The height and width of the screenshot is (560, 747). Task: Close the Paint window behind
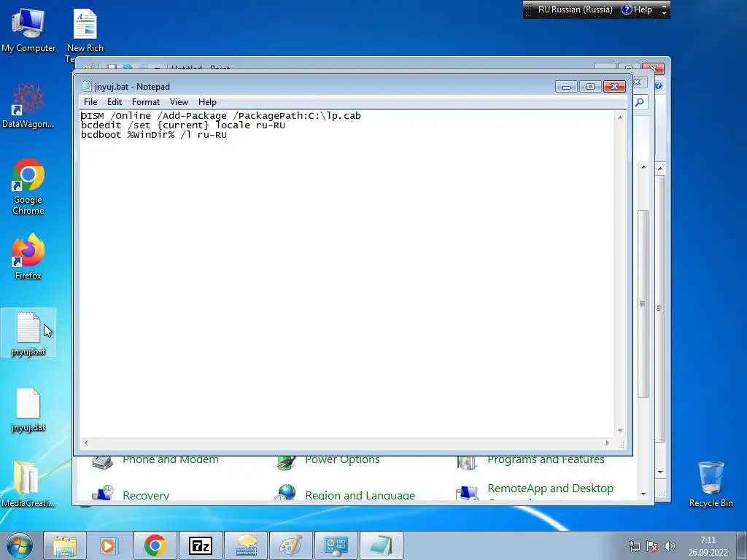tap(653, 69)
